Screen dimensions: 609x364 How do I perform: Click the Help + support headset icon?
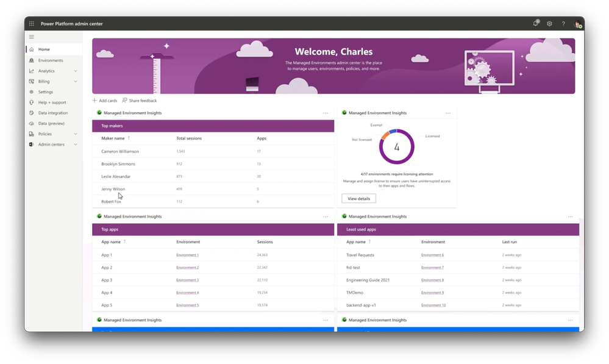[x=32, y=102]
